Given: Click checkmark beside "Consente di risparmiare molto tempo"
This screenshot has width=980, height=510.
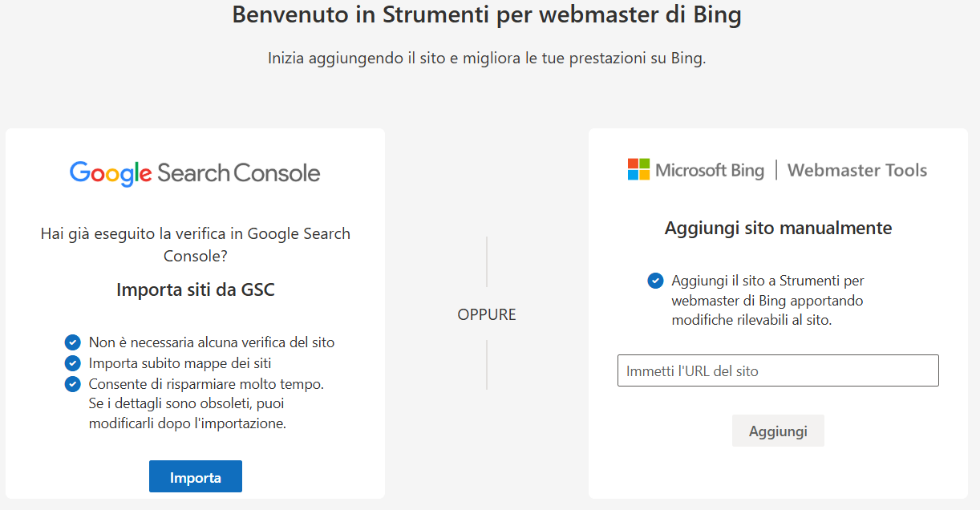Looking at the screenshot, I should (73, 384).
